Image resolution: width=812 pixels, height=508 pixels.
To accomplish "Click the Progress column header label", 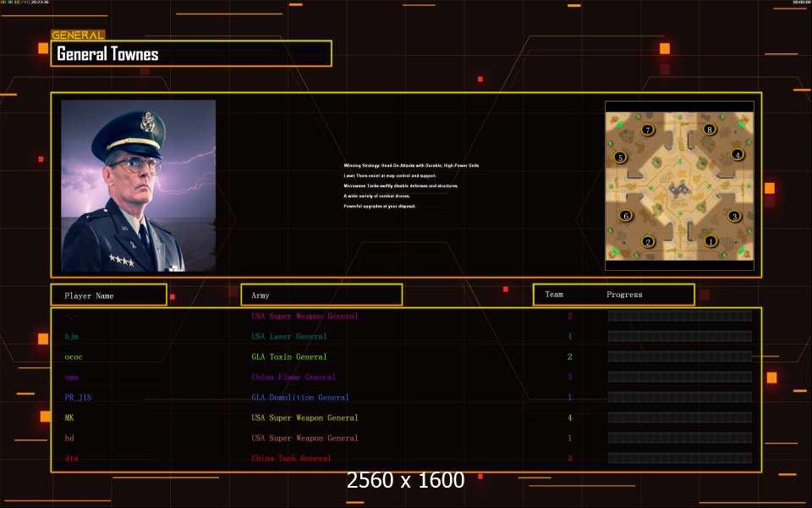I will [x=624, y=295].
